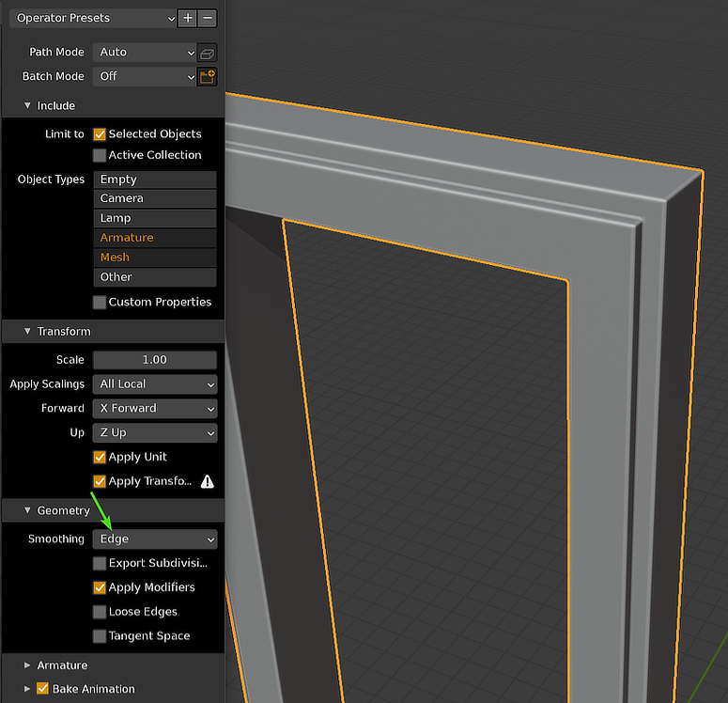The image size is (728, 703).
Task: Click the add operator preset plus icon
Action: (189, 18)
